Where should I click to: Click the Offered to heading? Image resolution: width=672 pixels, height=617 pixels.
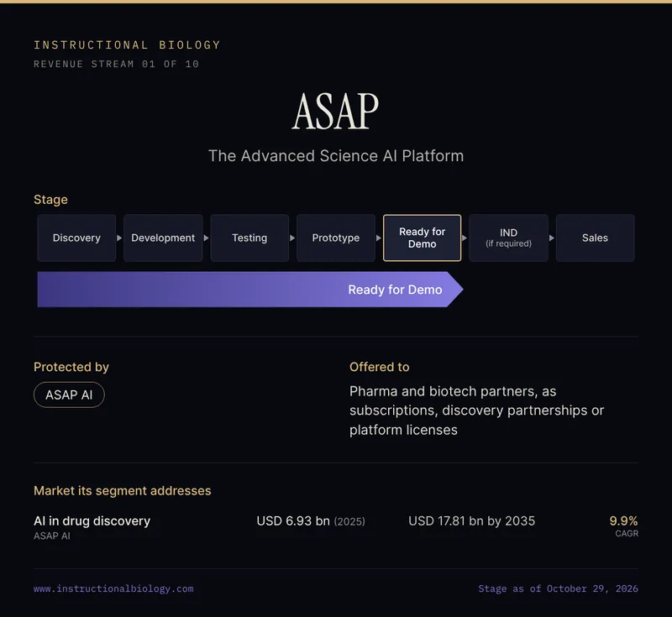(x=380, y=367)
